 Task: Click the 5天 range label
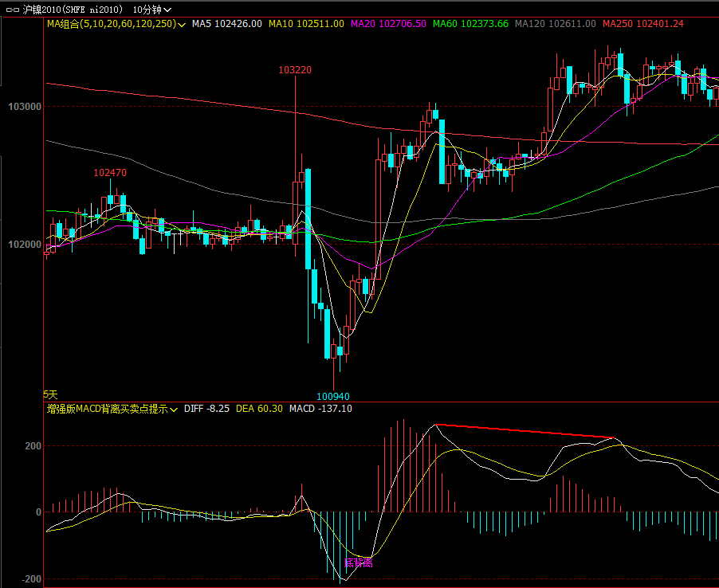click(x=50, y=394)
